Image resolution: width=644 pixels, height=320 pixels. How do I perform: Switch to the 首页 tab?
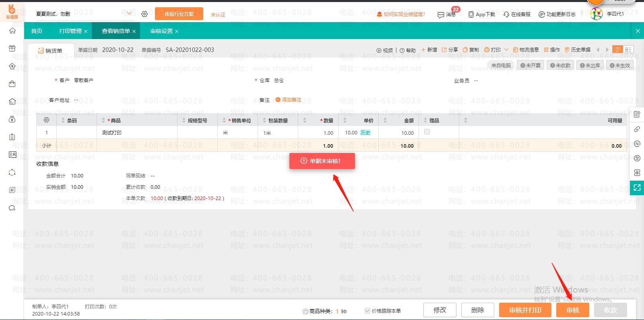tap(37, 31)
